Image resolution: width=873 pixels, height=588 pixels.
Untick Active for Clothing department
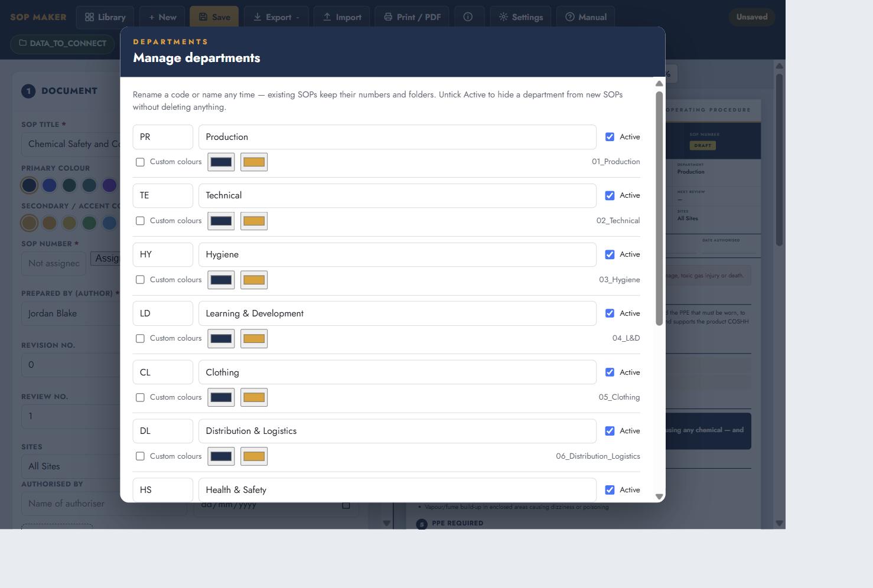[x=610, y=373]
